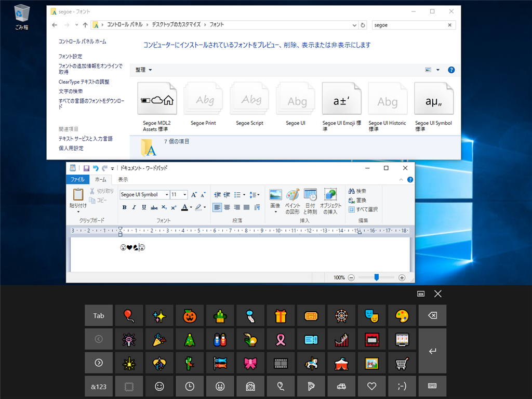Click Bold in WordPad font group
The width and height of the screenshot is (532, 399).
[125, 207]
